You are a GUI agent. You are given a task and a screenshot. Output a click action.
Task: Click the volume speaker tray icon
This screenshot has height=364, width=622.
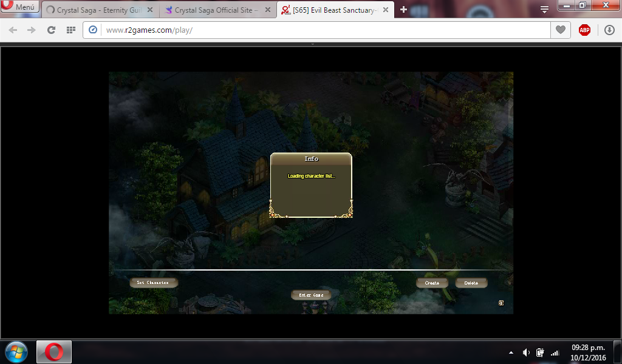(x=525, y=352)
